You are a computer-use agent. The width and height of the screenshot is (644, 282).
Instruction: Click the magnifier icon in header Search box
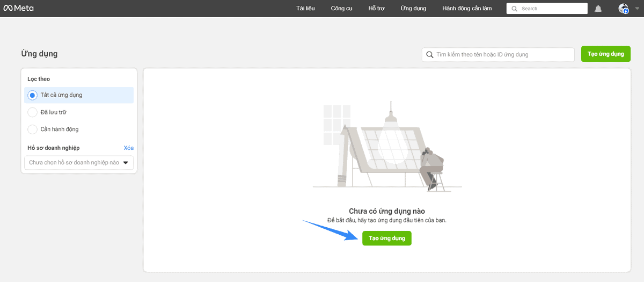pyautogui.click(x=515, y=9)
